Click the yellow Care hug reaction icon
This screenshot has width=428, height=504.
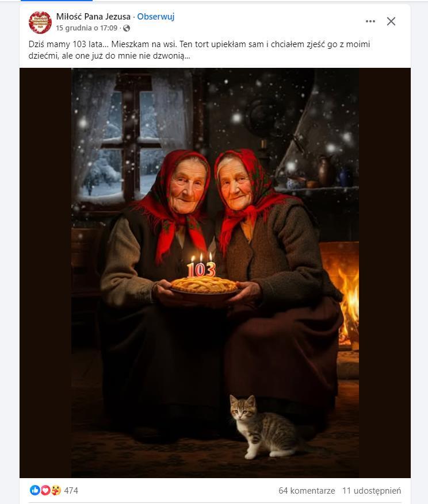56,490
